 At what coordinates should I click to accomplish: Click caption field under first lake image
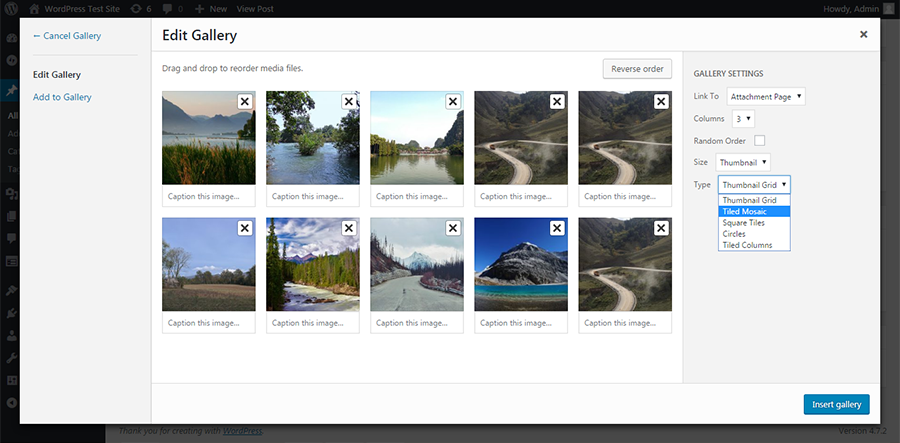tap(208, 196)
